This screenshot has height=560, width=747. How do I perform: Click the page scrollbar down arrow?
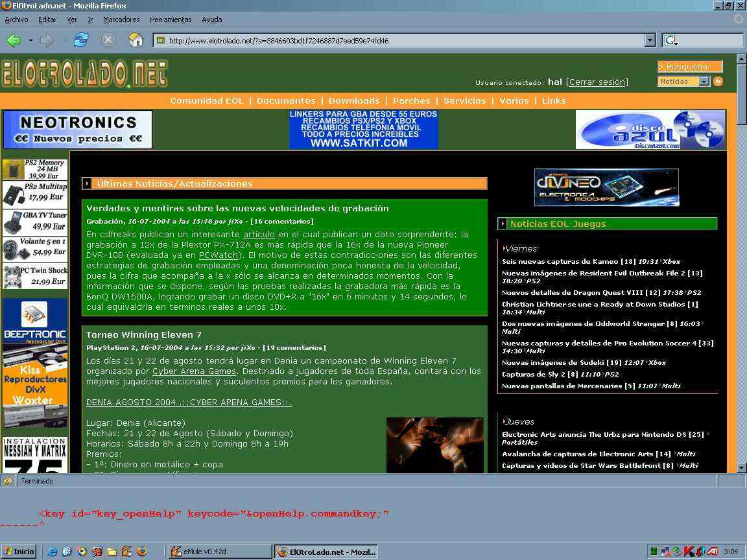(741, 467)
